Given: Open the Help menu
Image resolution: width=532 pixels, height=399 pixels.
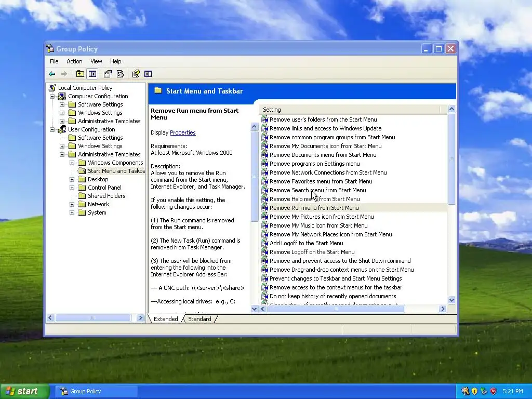Looking at the screenshot, I should click(x=115, y=61).
